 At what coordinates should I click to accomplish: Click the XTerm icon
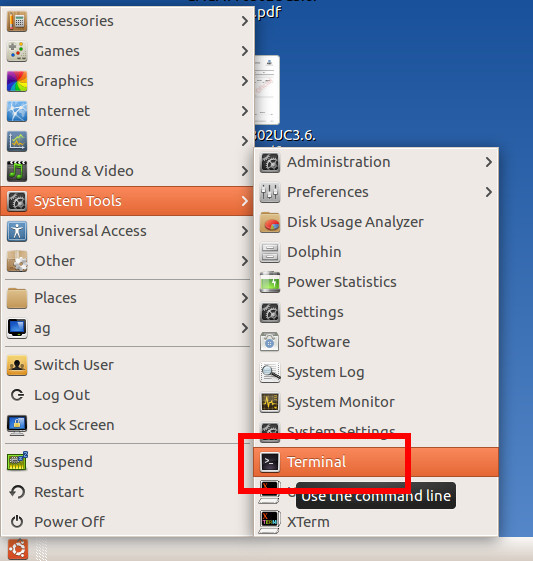pyautogui.click(x=269, y=522)
